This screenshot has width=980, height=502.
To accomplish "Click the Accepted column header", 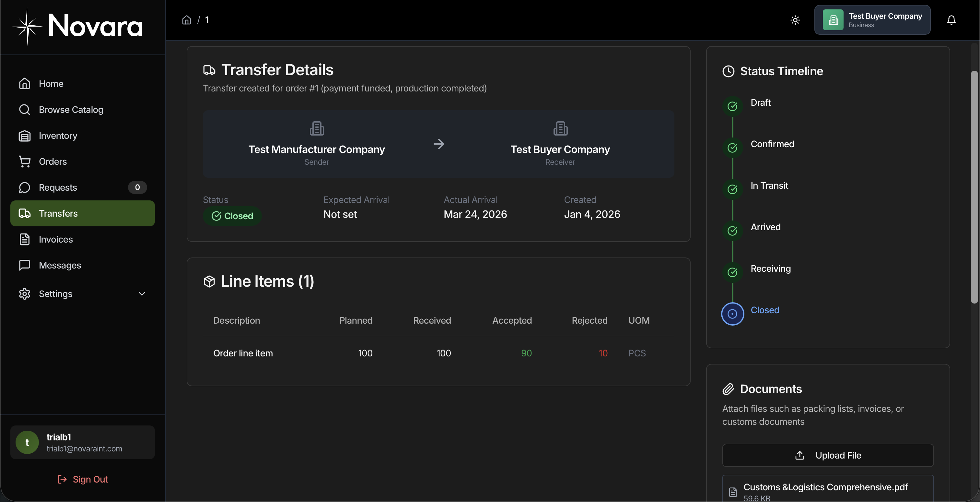I will point(512,320).
